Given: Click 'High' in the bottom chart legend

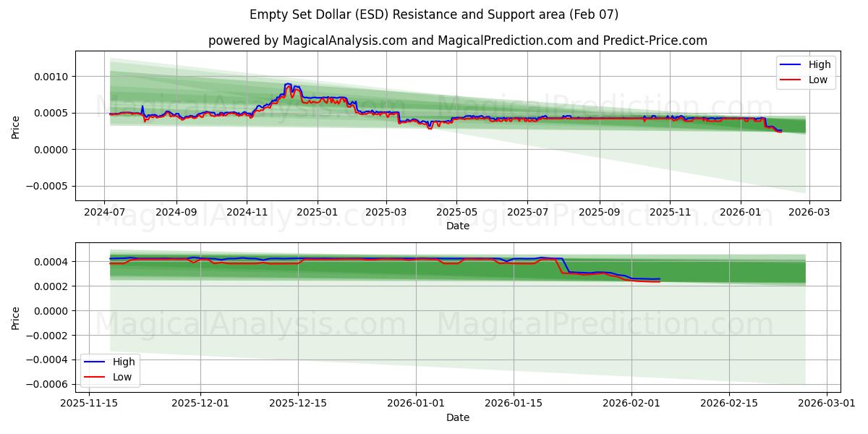Looking at the screenshot, I should 124,362.
